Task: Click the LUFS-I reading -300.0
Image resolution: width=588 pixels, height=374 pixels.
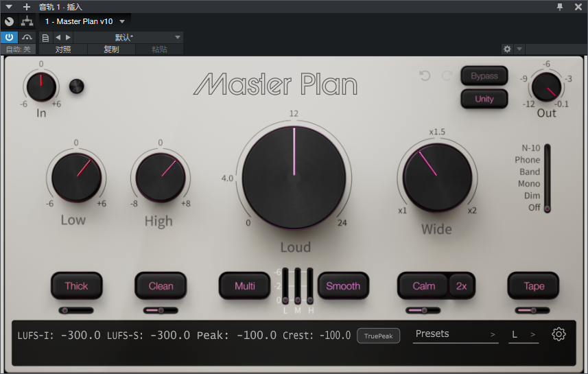Action: [x=81, y=335]
